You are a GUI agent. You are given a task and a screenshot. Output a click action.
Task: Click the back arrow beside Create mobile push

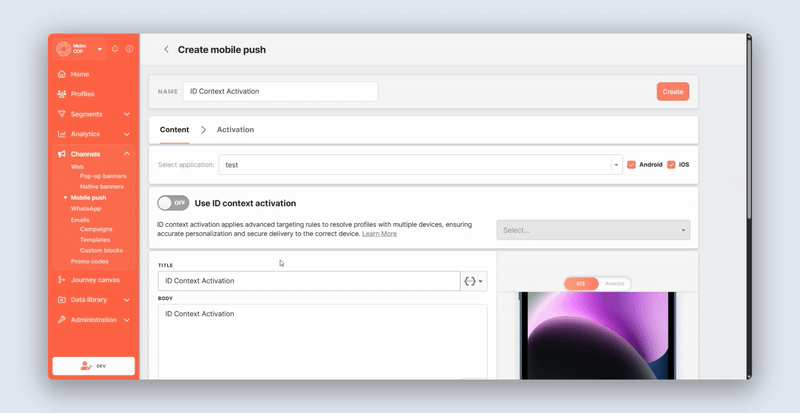pos(166,49)
